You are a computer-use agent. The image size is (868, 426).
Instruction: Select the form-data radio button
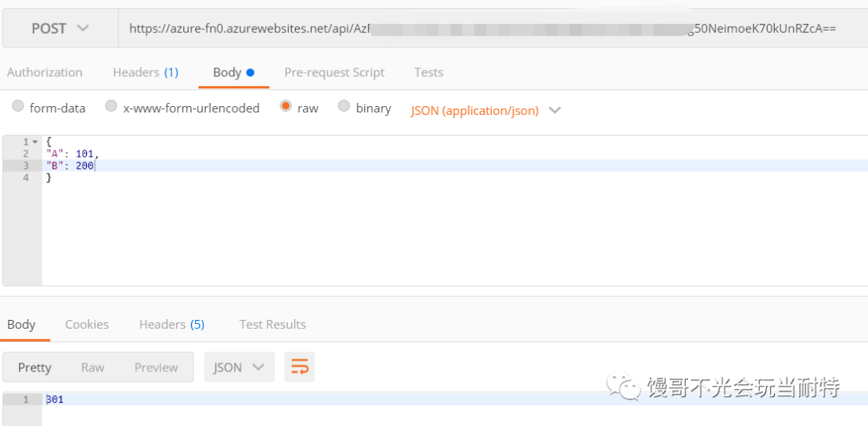click(x=18, y=106)
